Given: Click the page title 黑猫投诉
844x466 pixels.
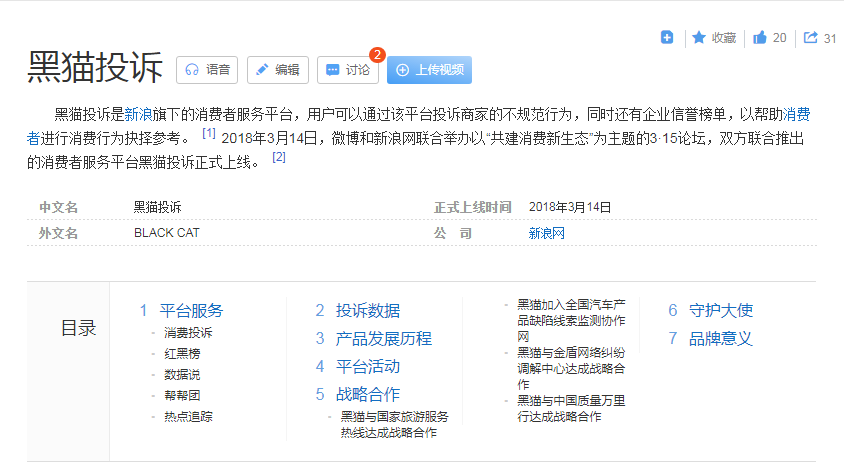Looking at the screenshot, I should point(95,68).
